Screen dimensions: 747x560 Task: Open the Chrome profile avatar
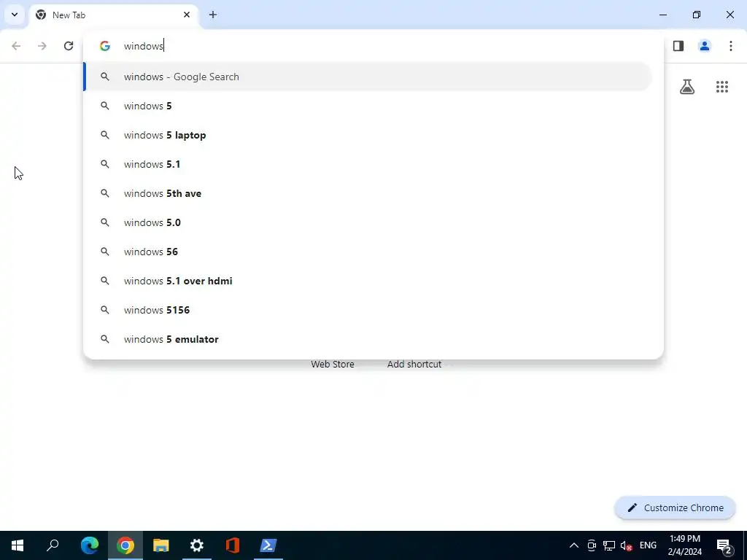(705, 46)
